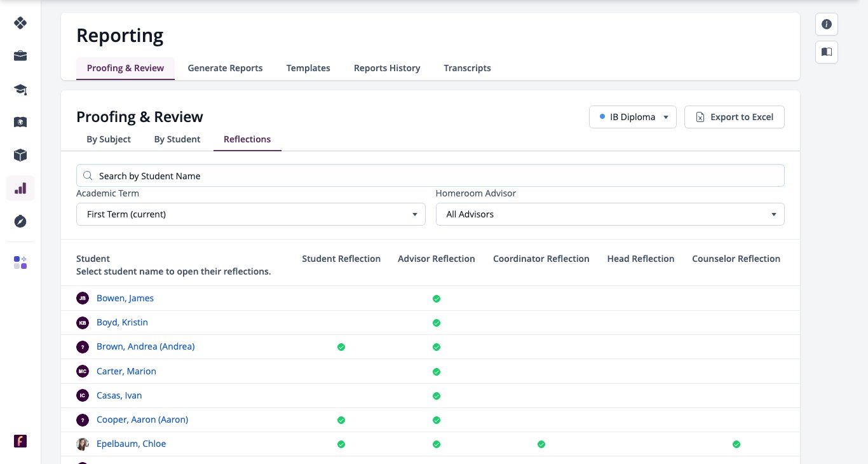Image resolution: width=868 pixels, height=464 pixels.
Task: Open the book guide icon
Action: pos(827,52)
